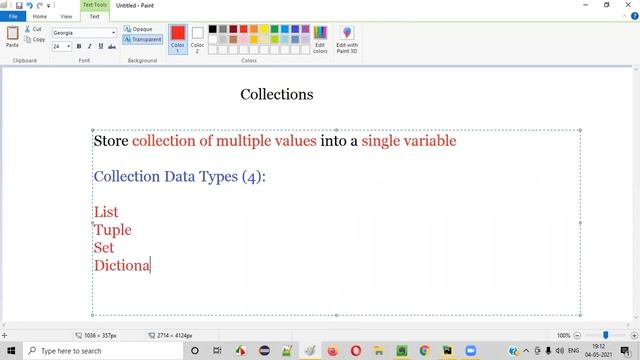Open the File menu
The image size is (640, 360).
[13, 16]
